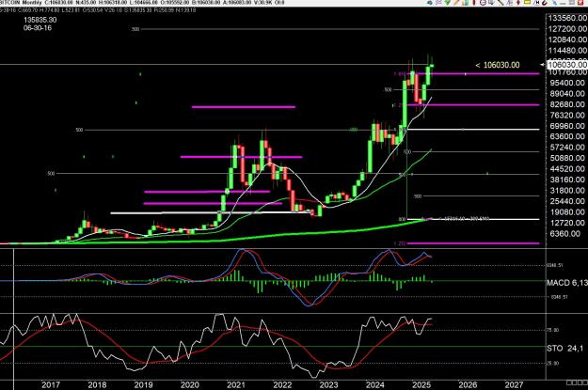Click the 106030.00 current price label
588x390 pixels.
coord(498,65)
